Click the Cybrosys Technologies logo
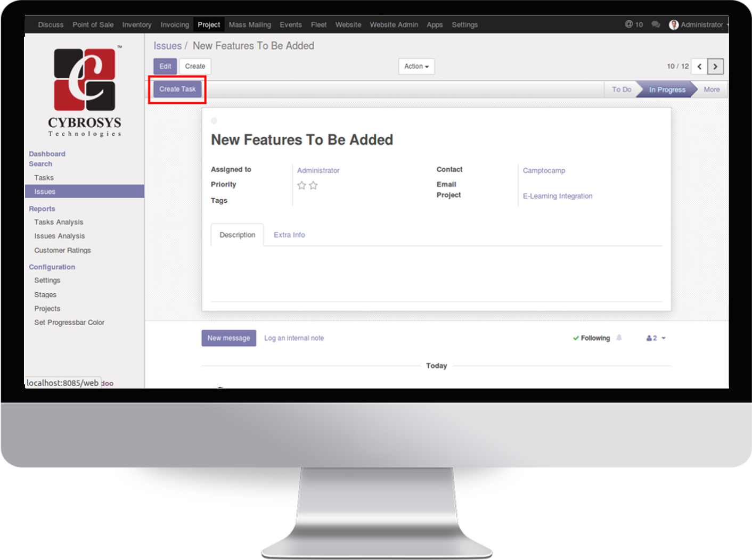This screenshot has height=560, width=752. pyautogui.click(x=85, y=92)
